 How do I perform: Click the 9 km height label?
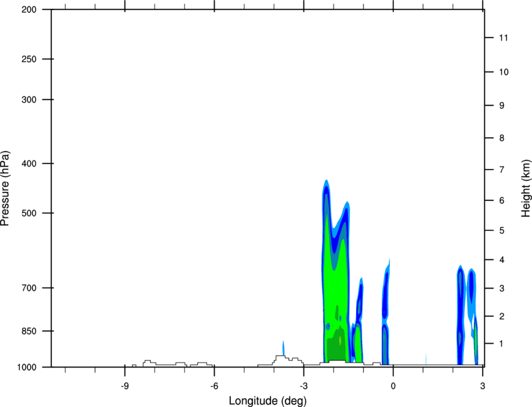coord(502,106)
